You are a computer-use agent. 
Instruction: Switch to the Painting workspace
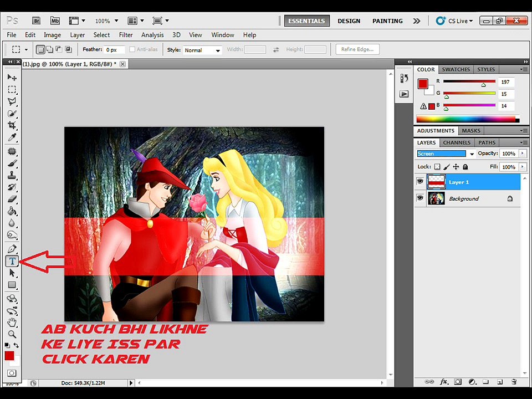pos(387,21)
